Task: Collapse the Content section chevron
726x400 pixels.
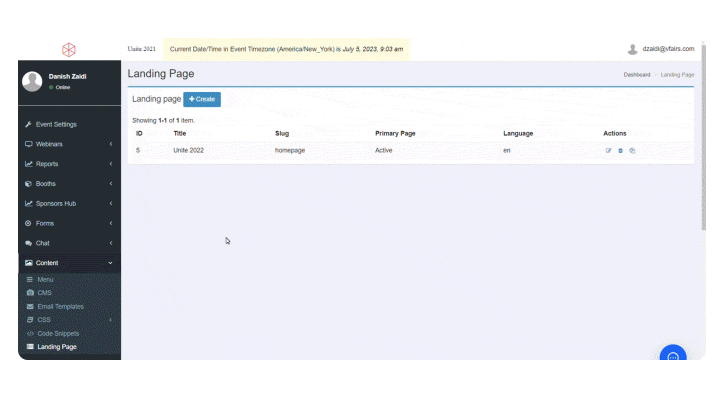Action: [x=111, y=263]
